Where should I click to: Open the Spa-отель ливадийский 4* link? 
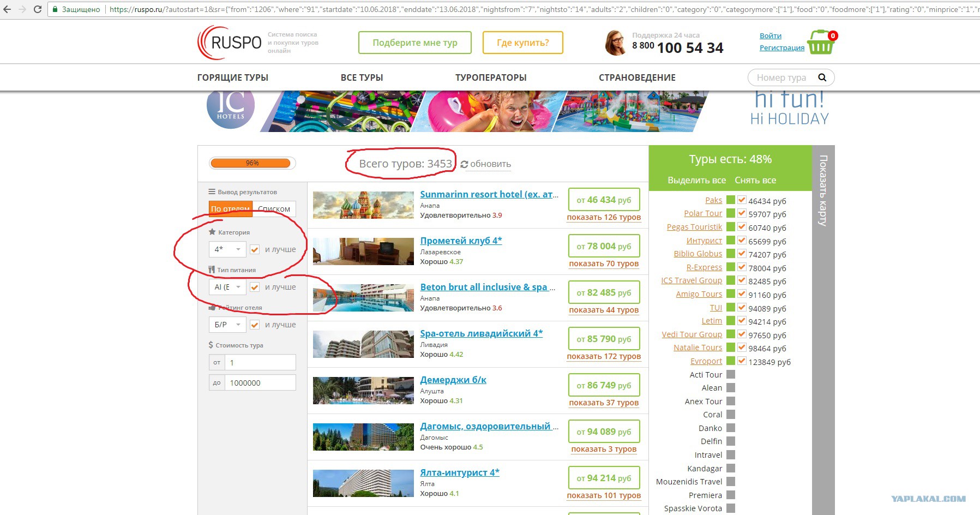482,333
